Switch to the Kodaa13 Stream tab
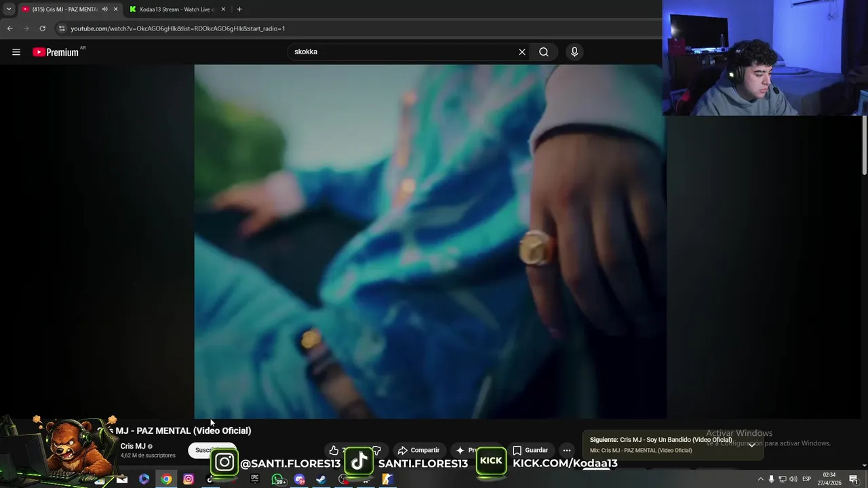The height and width of the screenshot is (488, 868). point(177,9)
